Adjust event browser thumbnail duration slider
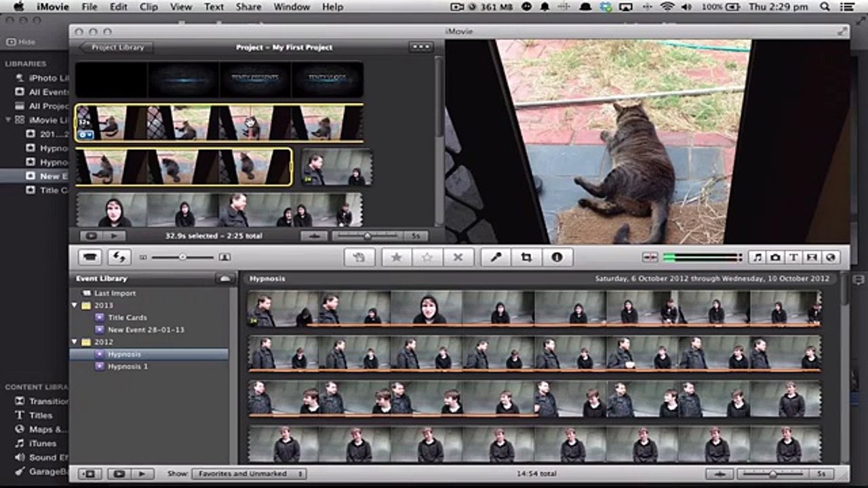 772,474
